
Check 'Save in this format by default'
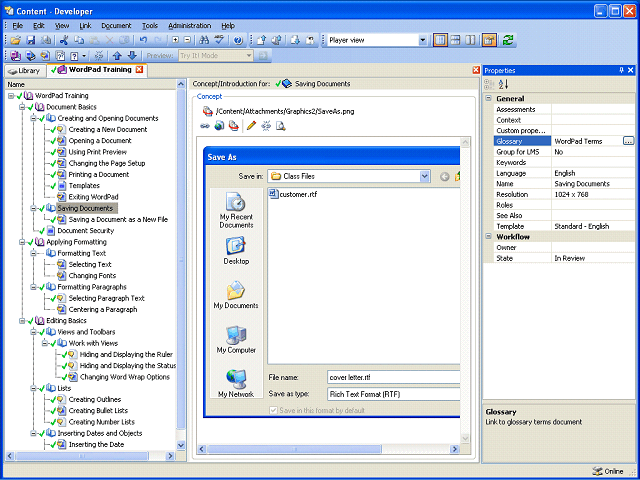point(273,410)
